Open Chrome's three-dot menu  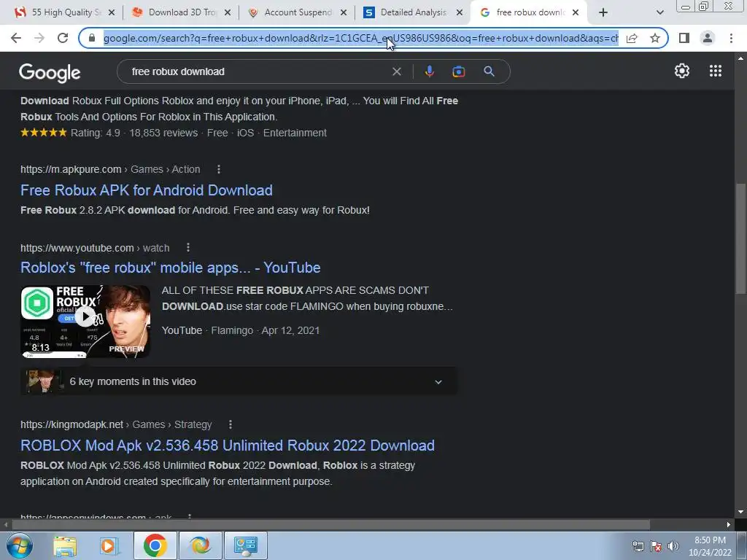731,38
